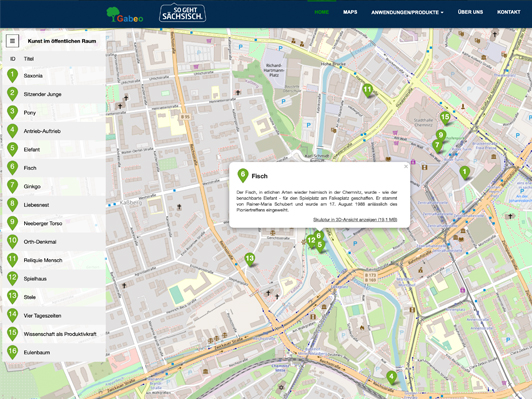Open the Über uns page

(470, 12)
